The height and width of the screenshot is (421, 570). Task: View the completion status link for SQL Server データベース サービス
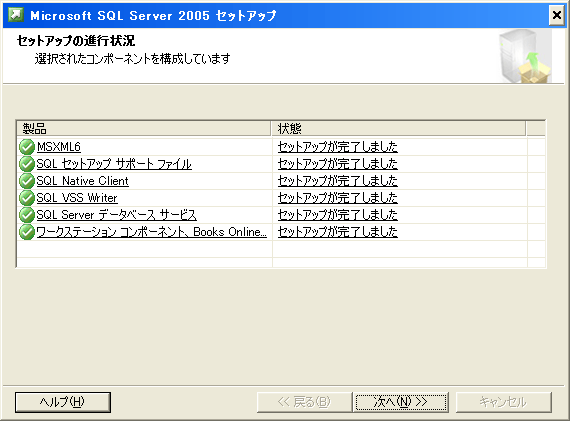coord(338,214)
